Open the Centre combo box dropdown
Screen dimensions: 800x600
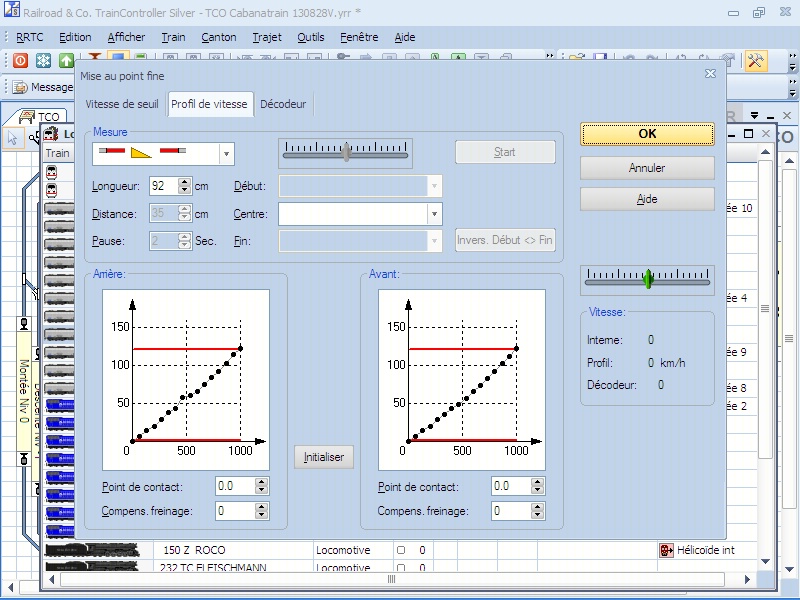click(x=434, y=214)
